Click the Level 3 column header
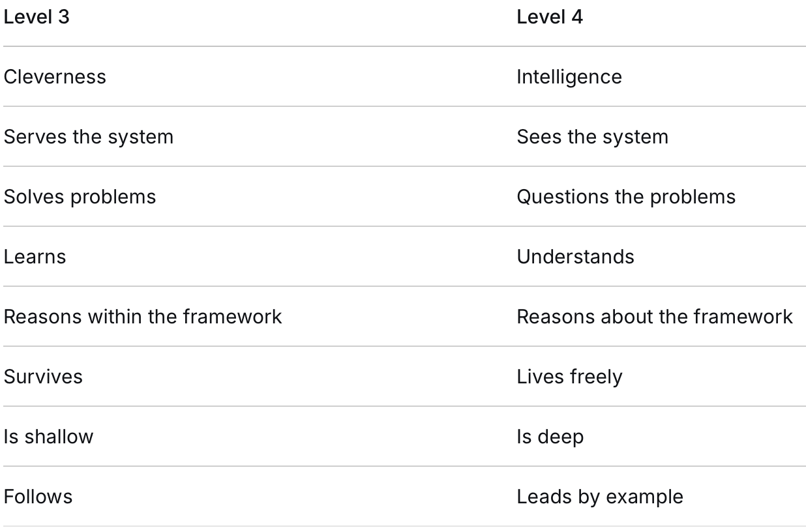806x532 pixels. 37,17
